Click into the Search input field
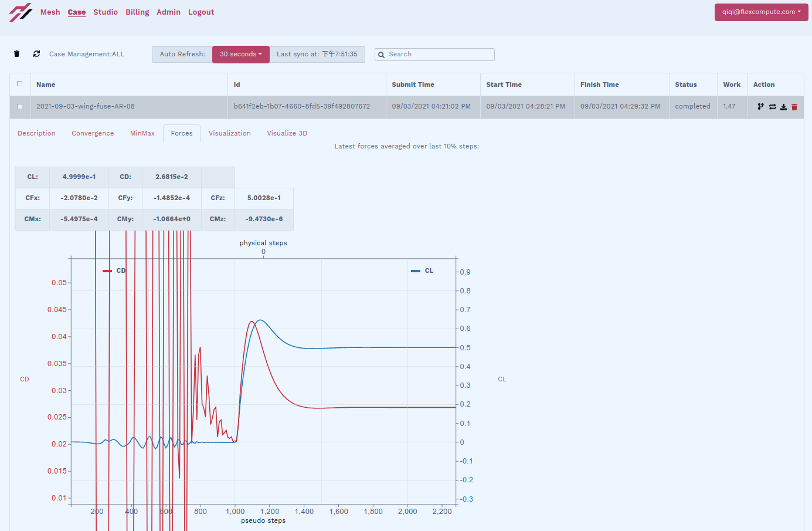 (x=440, y=54)
